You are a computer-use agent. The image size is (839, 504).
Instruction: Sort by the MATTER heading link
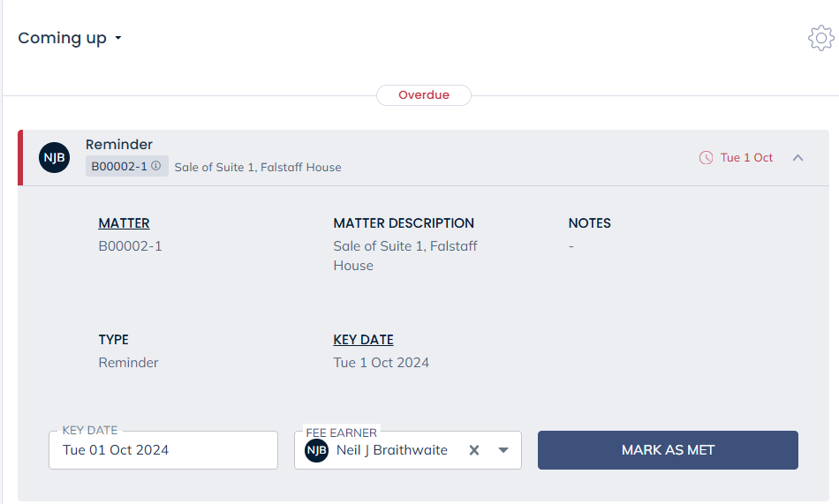click(125, 223)
